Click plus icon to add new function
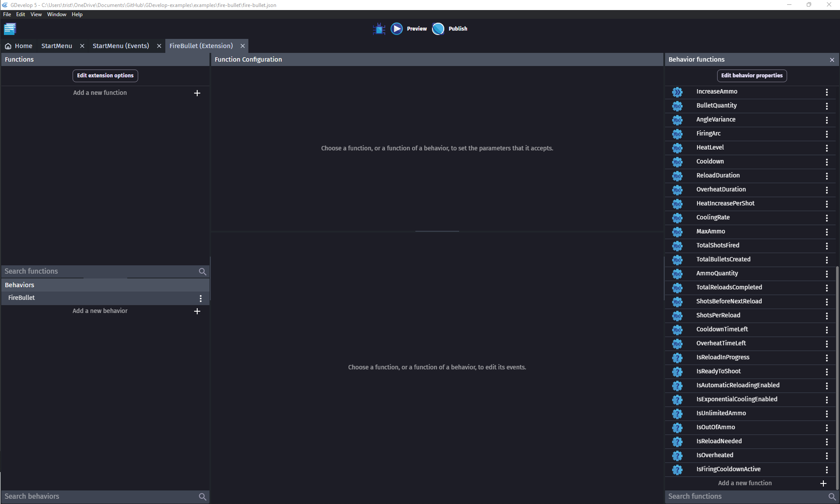Viewport: 840px width, 504px height. tap(197, 93)
